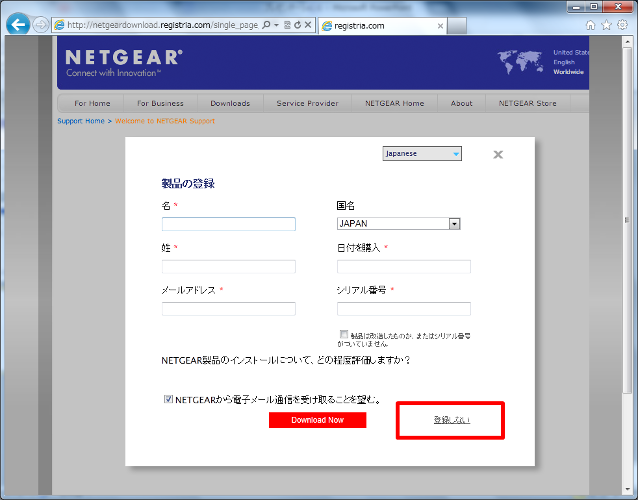This screenshot has height=500, width=638.
Task: Click the English language link in header
Action: pyautogui.click(x=564, y=62)
